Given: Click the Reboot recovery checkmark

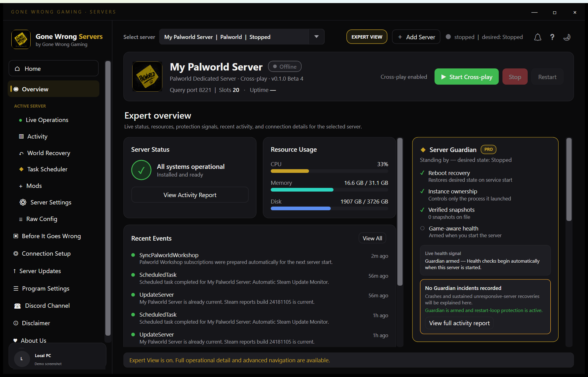Looking at the screenshot, I should click(x=422, y=173).
